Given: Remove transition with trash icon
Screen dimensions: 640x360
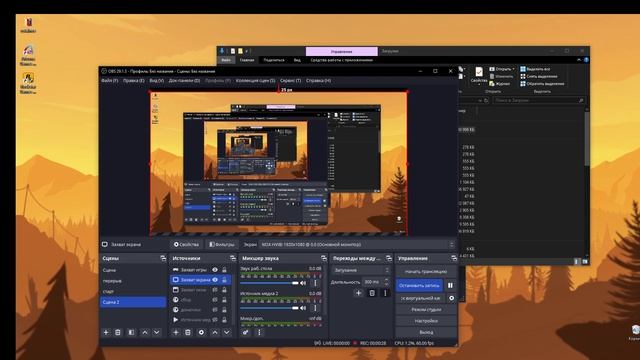Looking at the screenshot, I should coord(372,293).
